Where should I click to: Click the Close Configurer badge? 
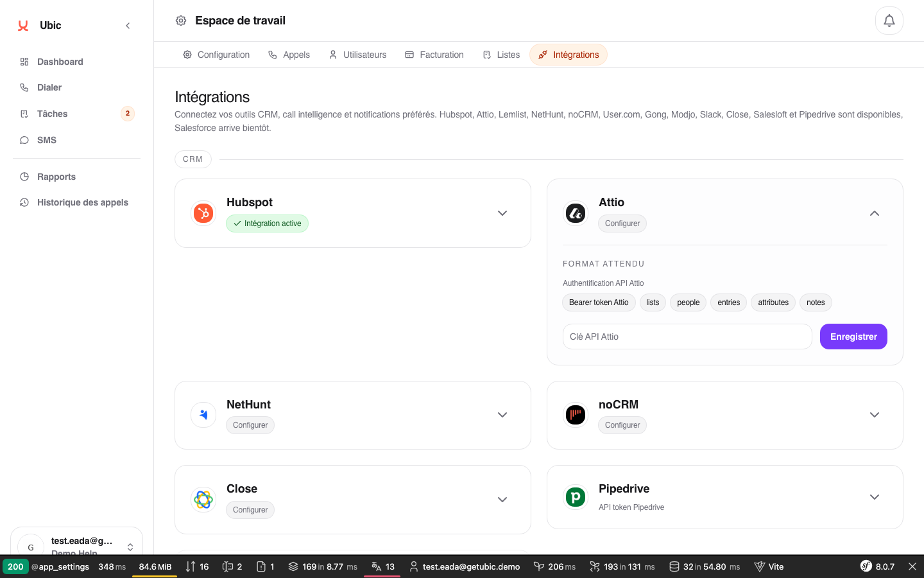pyautogui.click(x=250, y=510)
